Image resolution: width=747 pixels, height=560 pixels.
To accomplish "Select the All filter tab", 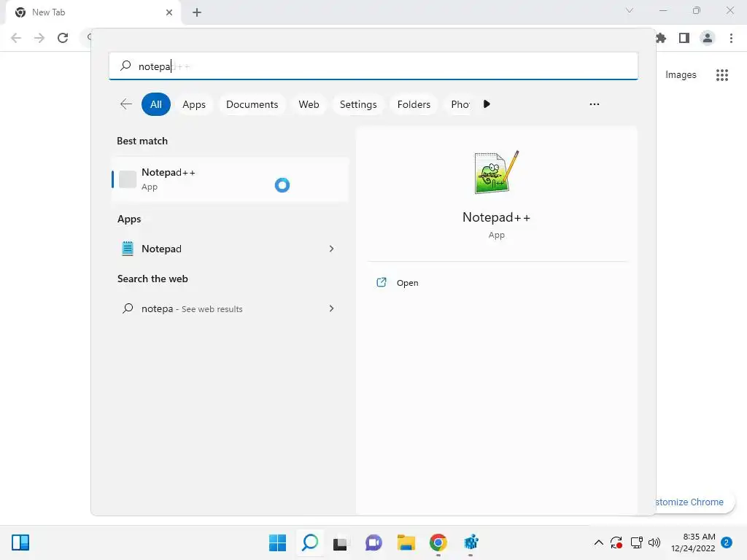I will (x=156, y=104).
